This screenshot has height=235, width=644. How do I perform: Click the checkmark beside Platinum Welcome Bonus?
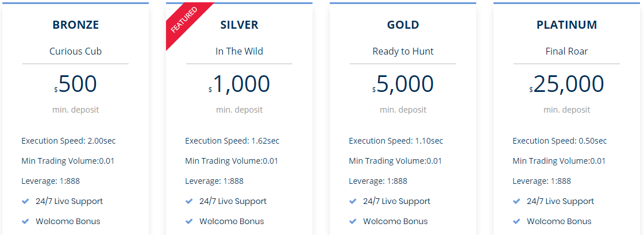click(516, 221)
